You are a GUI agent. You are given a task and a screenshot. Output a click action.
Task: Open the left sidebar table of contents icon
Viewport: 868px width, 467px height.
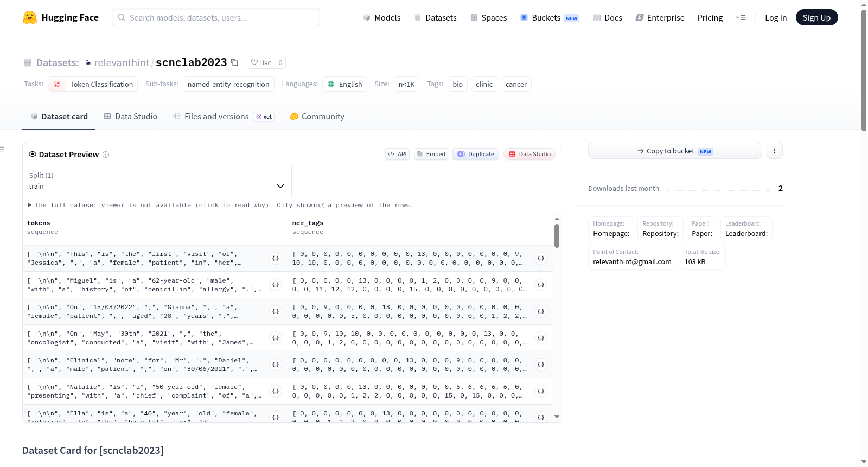coord(2,149)
